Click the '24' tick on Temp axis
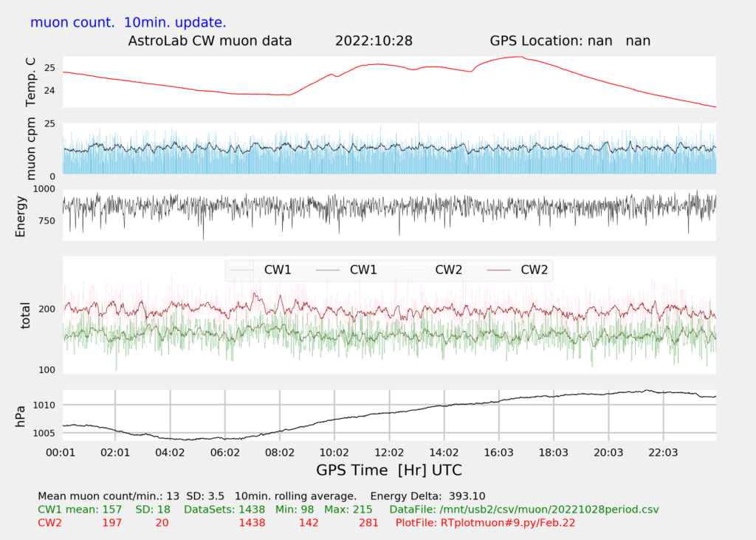This screenshot has width=756, height=540. [49, 91]
